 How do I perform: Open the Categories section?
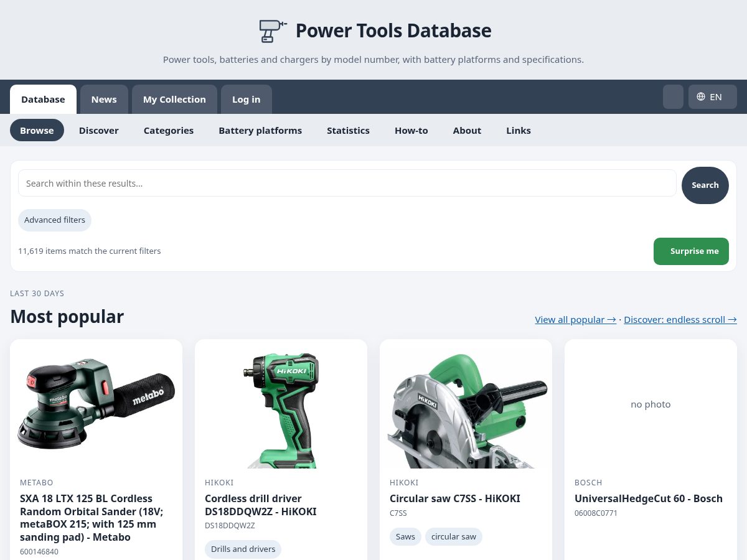pos(169,130)
